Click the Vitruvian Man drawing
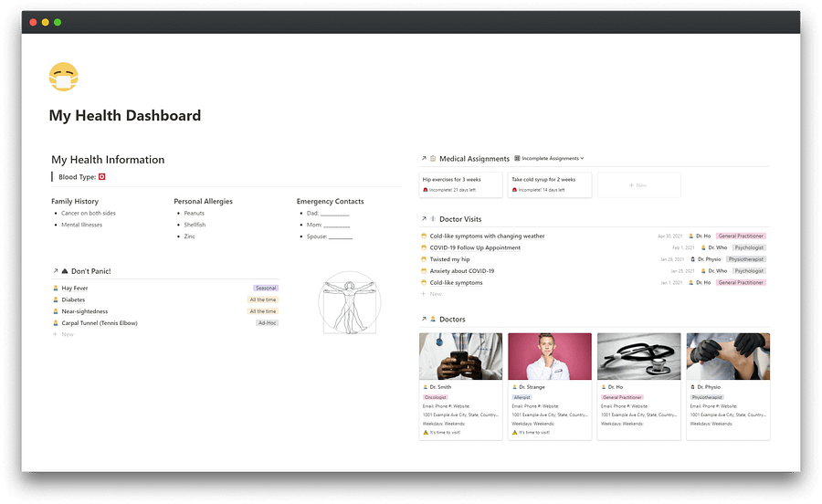 click(350, 302)
